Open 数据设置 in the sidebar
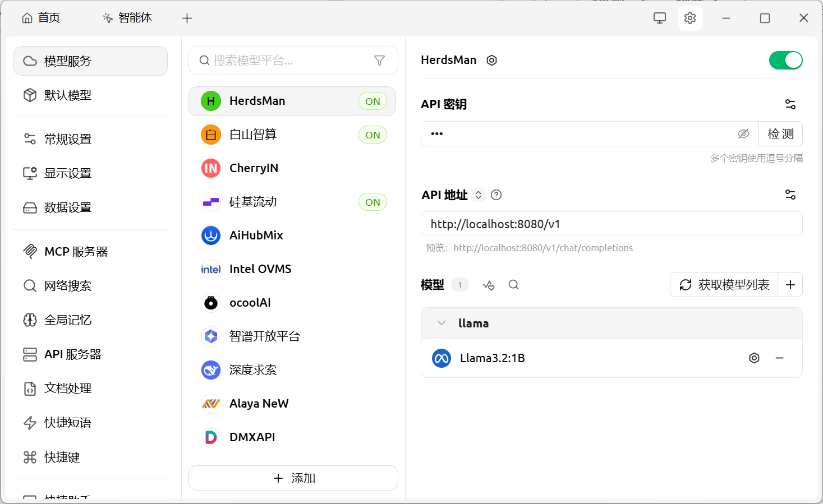The width and height of the screenshot is (823, 504). (90, 207)
